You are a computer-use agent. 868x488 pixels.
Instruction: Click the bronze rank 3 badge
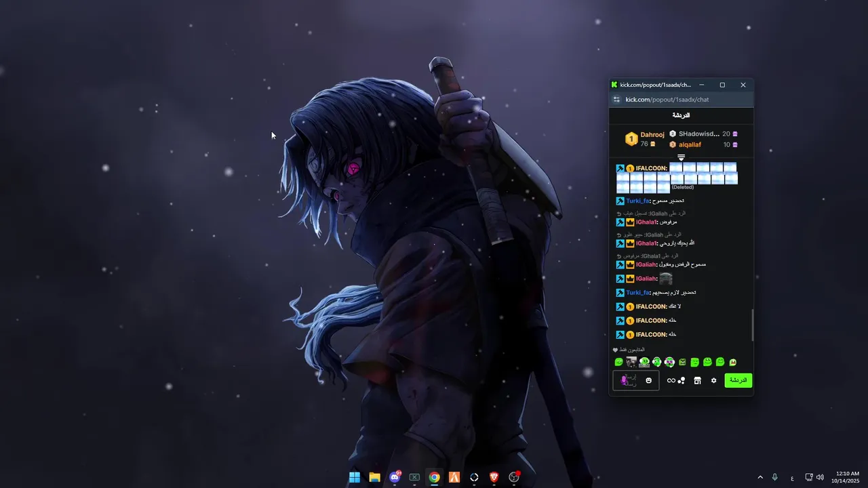[x=673, y=144]
